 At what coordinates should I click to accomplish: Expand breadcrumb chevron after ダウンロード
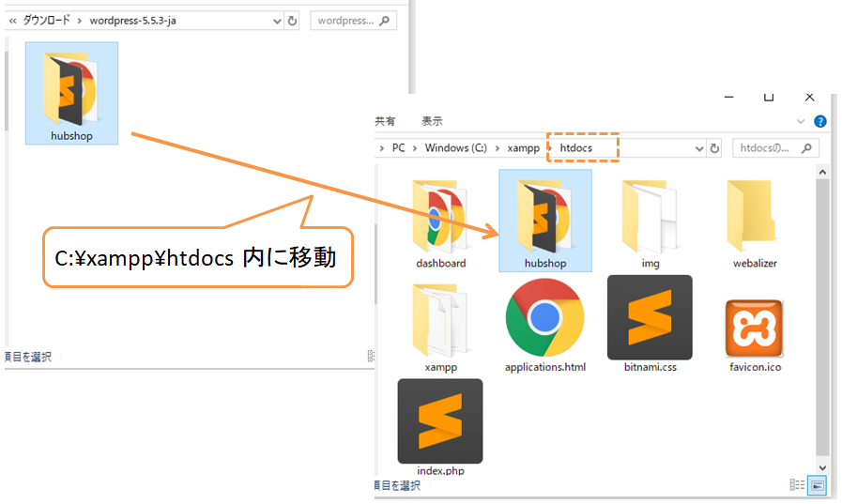80,21
